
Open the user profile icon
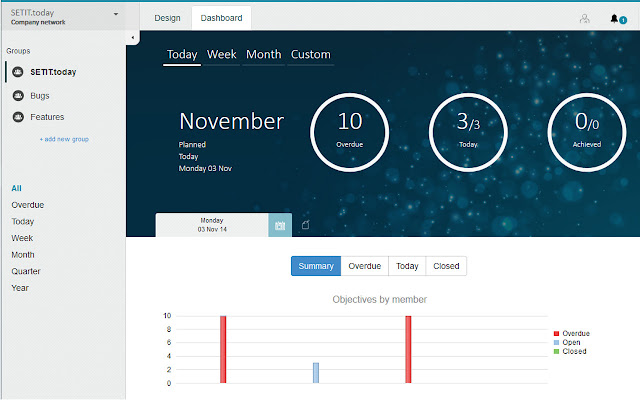[x=584, y=18]
